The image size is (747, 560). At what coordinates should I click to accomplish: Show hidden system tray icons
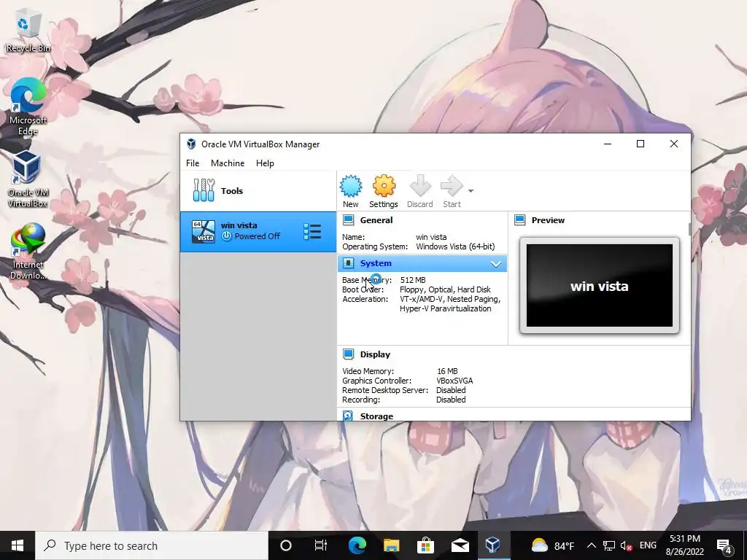(591, 545)
